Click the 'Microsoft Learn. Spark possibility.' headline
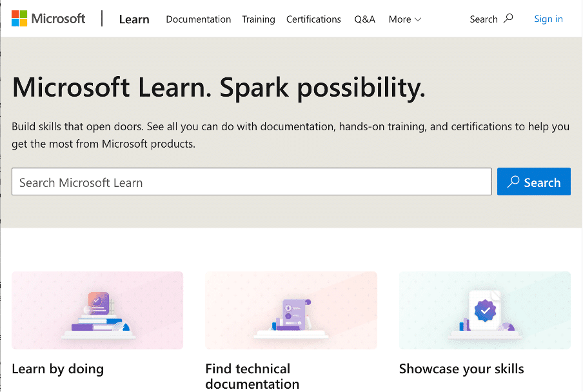The width and height of the screenshot is (583, 392). click(x=219, y=88)
